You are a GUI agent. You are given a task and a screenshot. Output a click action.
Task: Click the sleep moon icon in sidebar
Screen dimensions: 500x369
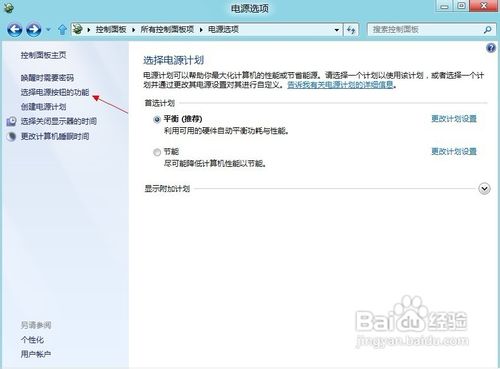click(x=11, y=136)
